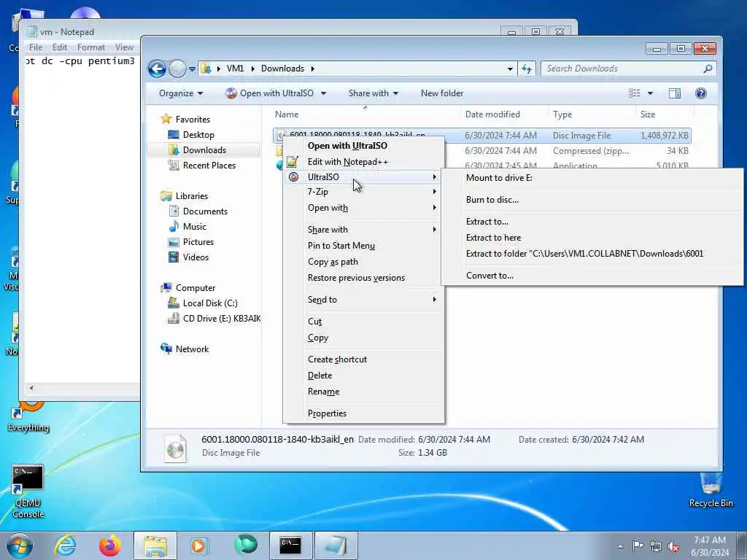Choose Rename from the context menu
Screen dimensions: 747x560
[x=363, y=392]
